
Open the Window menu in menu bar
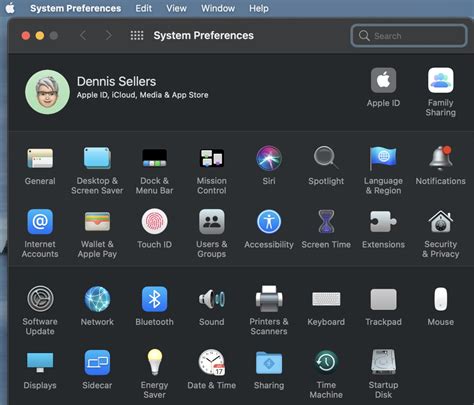pyautogui.click(x=218, y=8)
